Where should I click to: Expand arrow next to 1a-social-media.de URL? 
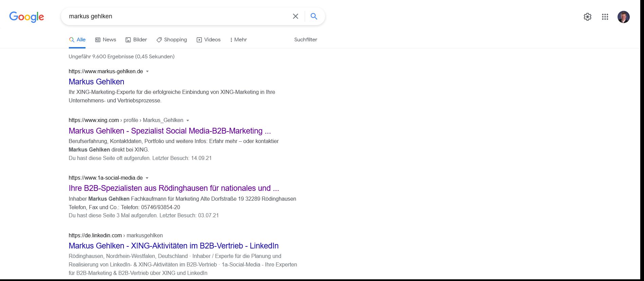pyautogui.click(x=147, y=178)
